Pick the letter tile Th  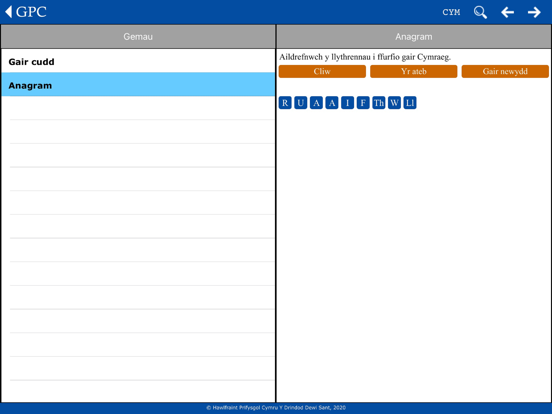pos(379,103)
